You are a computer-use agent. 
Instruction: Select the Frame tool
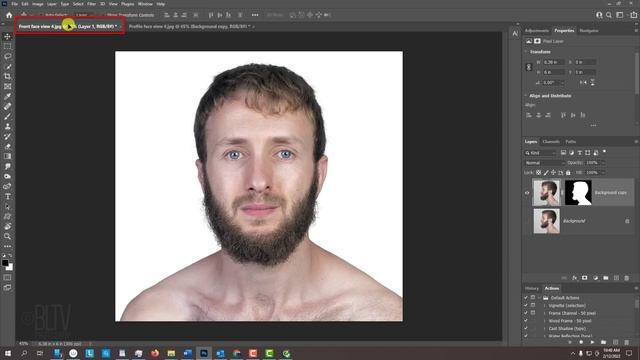coord(7,87)
